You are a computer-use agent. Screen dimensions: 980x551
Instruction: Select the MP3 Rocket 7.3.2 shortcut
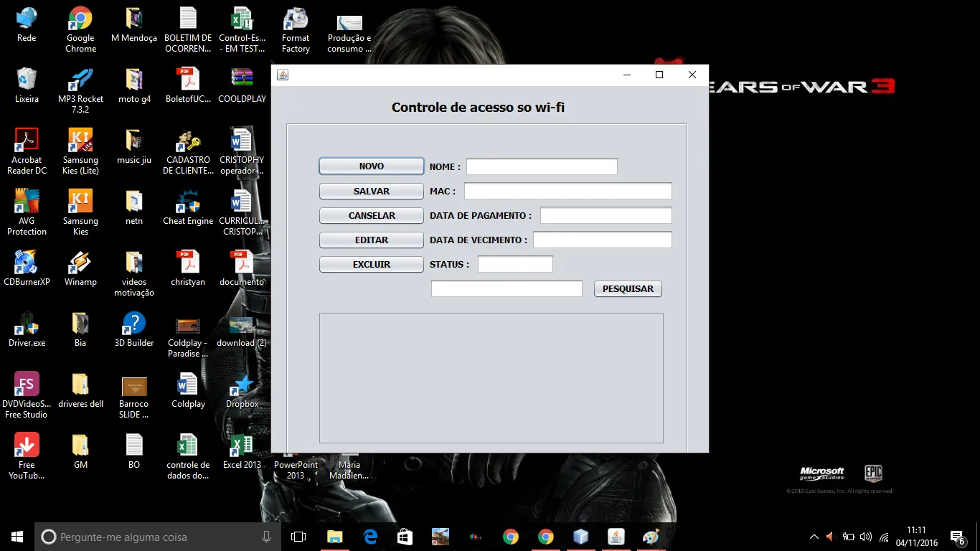click(80, 91)
